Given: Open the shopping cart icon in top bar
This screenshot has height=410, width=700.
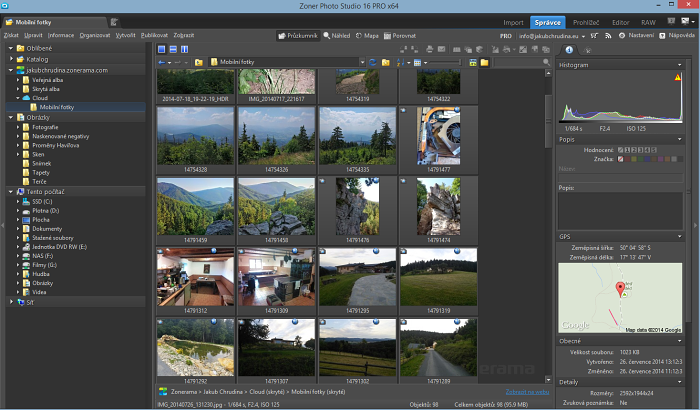Looking at the screenshot, I should coord(594,36).
